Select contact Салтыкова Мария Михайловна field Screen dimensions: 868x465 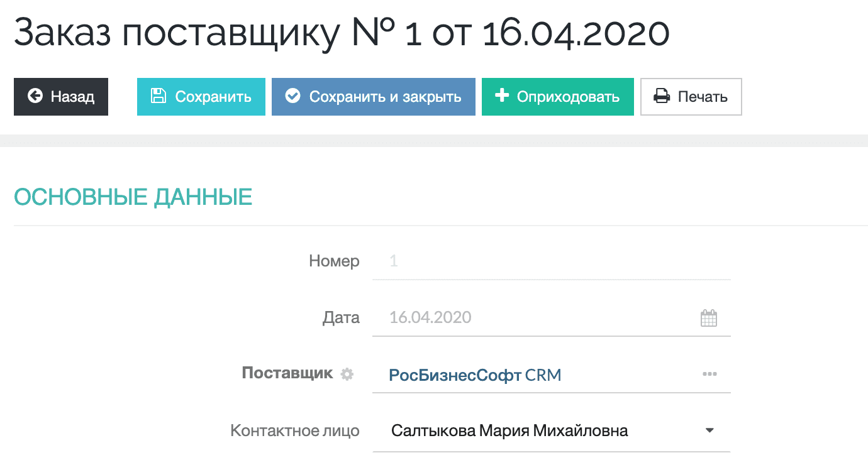coord(509,430)
